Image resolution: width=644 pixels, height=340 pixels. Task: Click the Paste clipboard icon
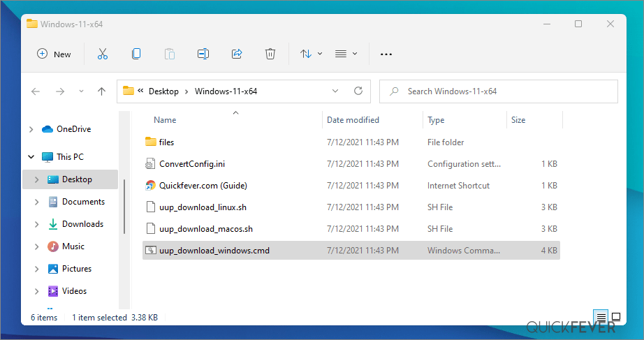point(170,54)
